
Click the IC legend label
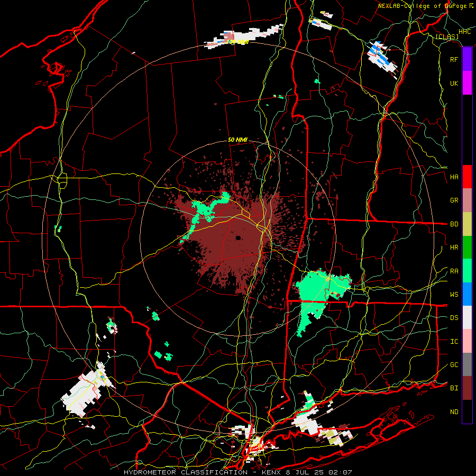click(x=454, y=342)
